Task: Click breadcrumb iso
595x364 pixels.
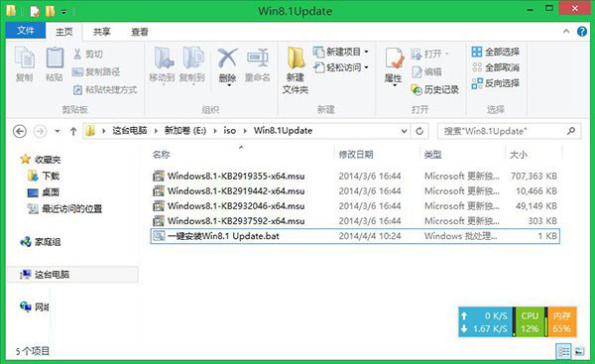Action: [230, 131]
